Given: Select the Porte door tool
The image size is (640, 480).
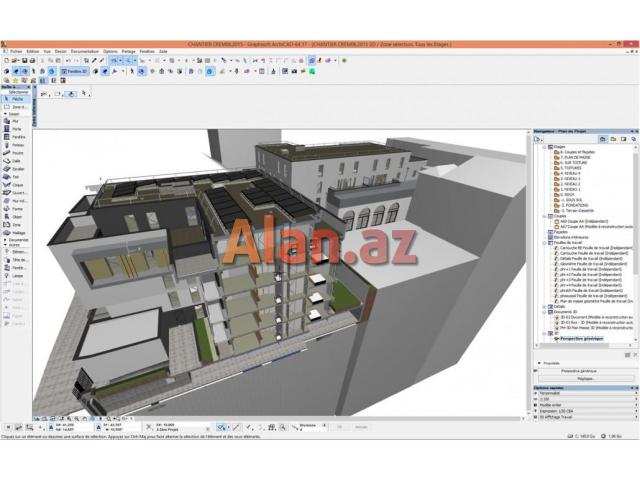Looking at the screenshot, I should click(16, 129).
